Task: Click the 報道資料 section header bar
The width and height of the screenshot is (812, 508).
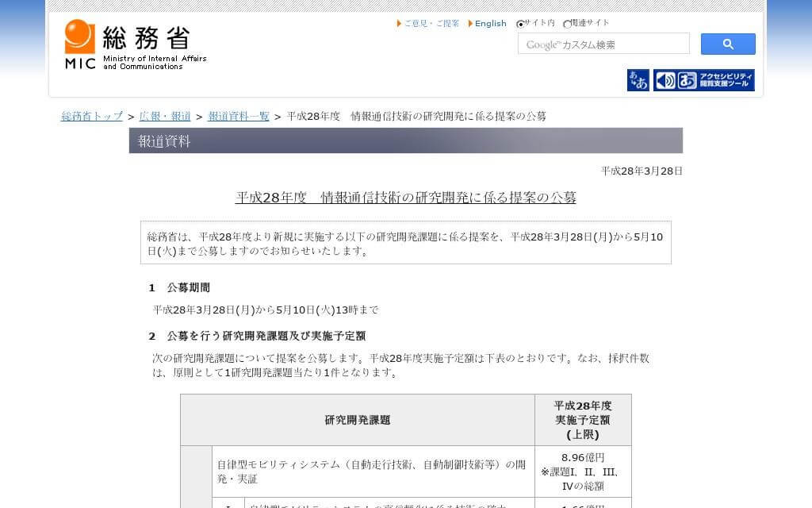Action: (405, 141)
